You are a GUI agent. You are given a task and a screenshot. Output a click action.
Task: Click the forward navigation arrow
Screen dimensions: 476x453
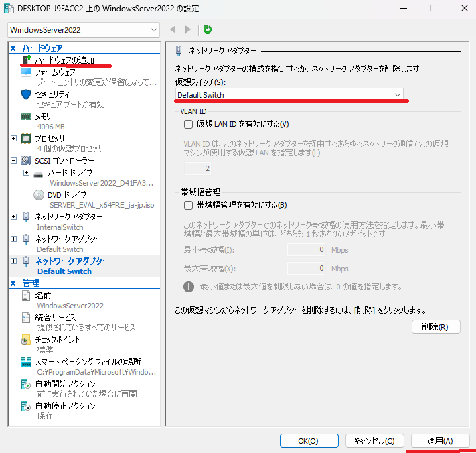click(188, 29)
